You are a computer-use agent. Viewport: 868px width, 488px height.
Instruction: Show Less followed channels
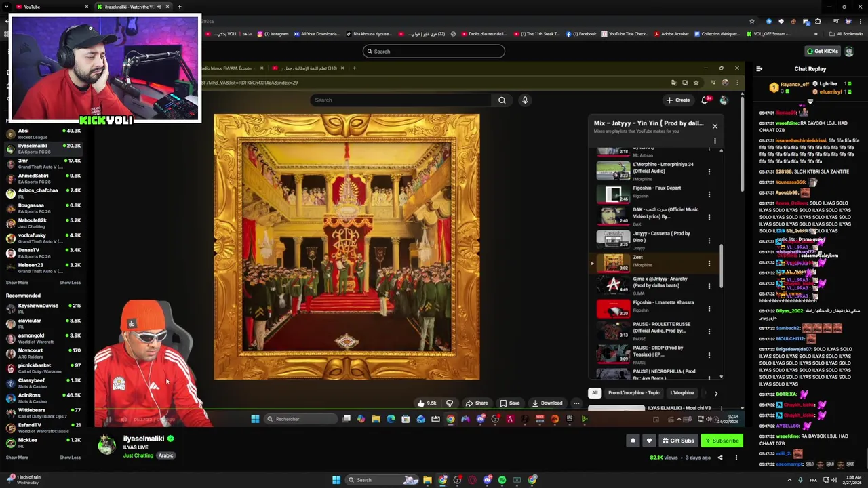point(70,283)
